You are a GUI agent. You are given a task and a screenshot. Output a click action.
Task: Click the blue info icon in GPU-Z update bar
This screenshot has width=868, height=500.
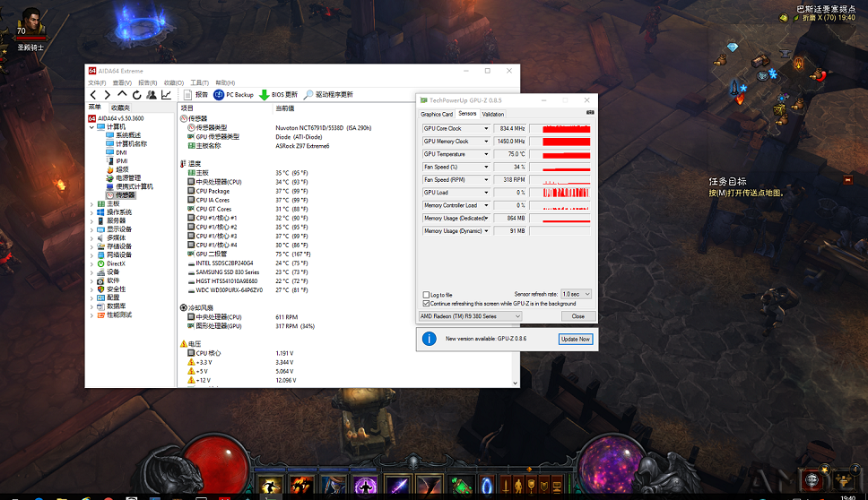coord(429,339)
